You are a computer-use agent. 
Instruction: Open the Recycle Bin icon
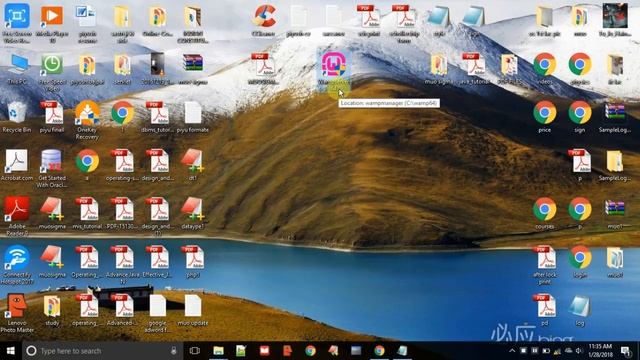coord(17,113)
